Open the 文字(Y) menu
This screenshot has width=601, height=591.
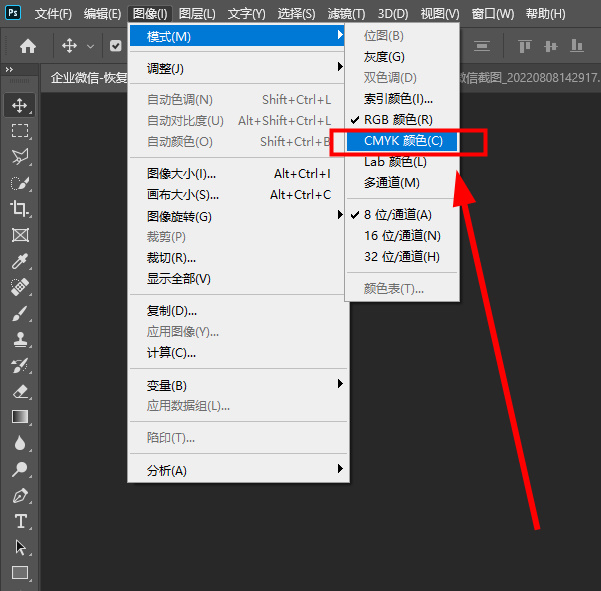(x=246, y=14)
